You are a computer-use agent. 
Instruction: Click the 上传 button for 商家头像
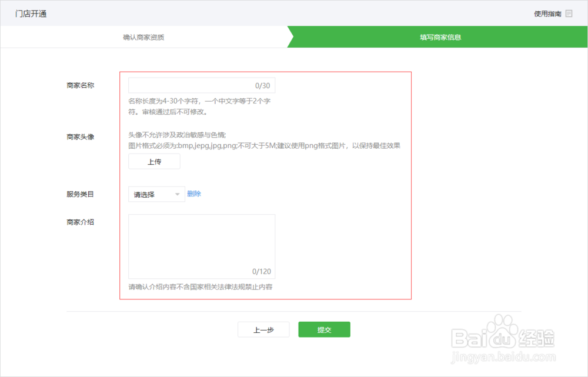coord(154,162)
